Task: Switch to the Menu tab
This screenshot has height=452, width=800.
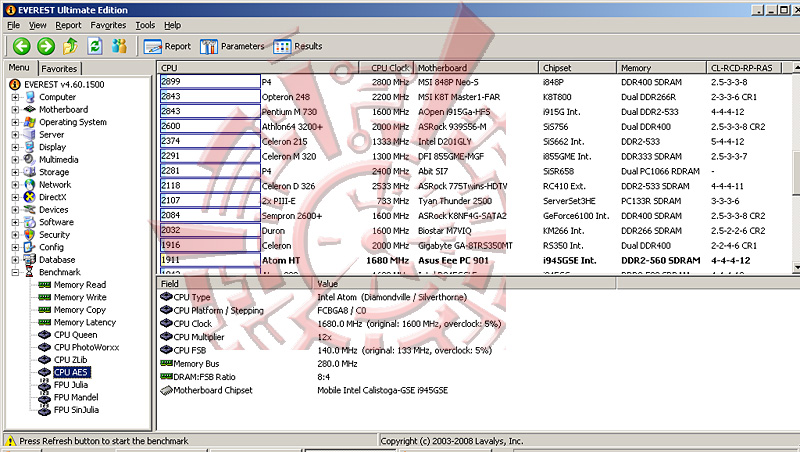Action: (19, 67)
